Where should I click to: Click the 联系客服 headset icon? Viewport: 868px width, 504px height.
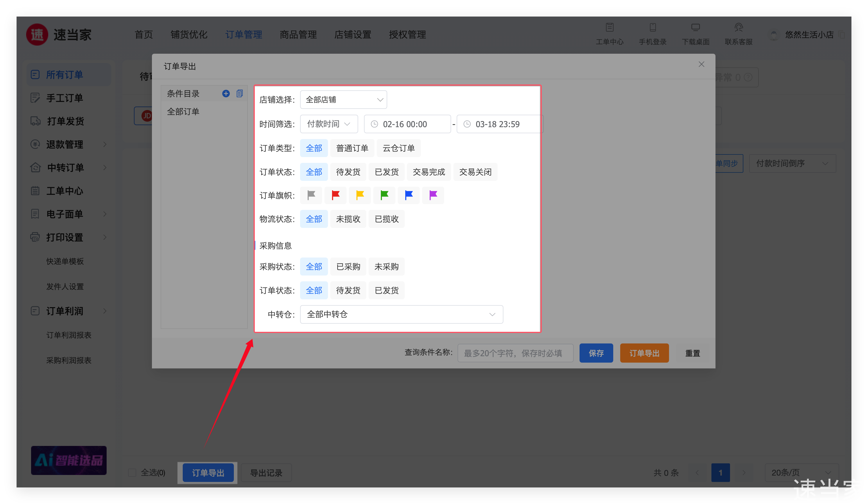(738, 28)
